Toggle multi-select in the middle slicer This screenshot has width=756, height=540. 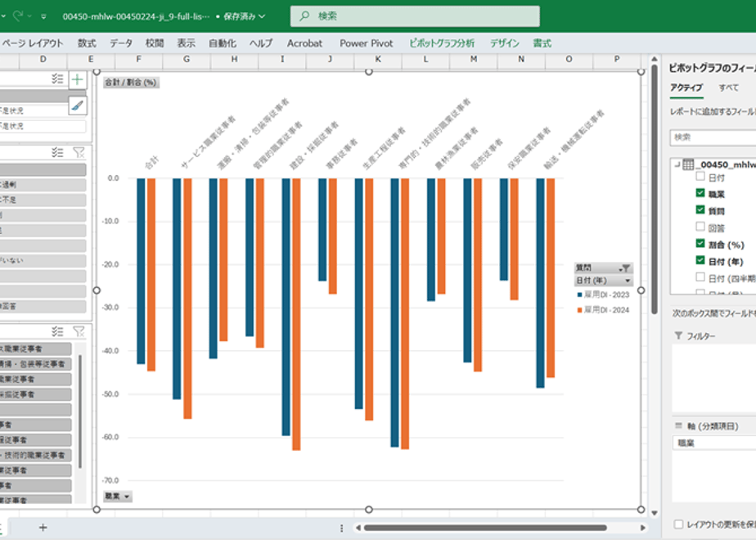tap(57, 153)
